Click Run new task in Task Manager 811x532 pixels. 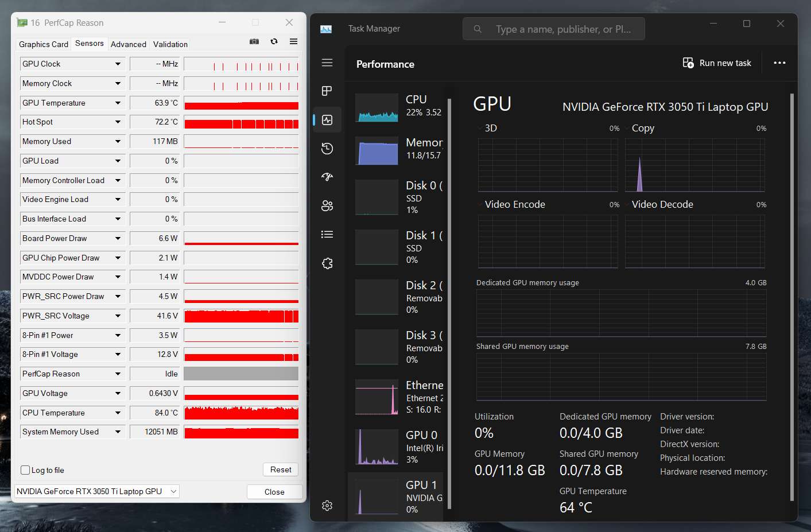[717, 63]
